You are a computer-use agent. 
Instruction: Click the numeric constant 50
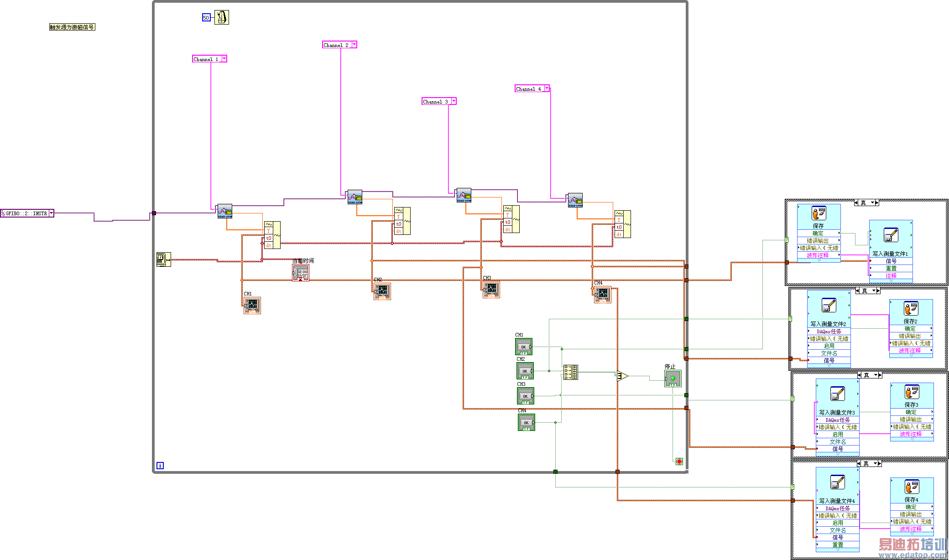click(206, 18)
